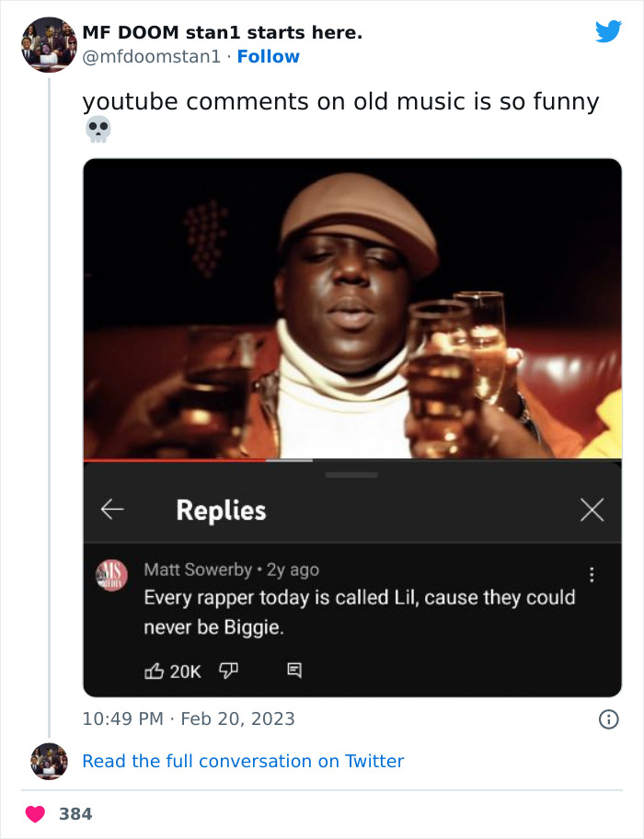Click the Twitter bird logo
This screenshot has height=839, width=644.
coord(608,32)
